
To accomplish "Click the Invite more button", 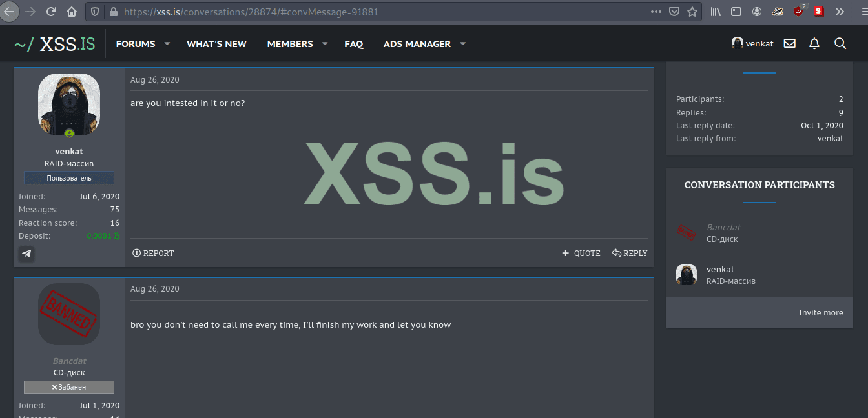I will [821, 312].
